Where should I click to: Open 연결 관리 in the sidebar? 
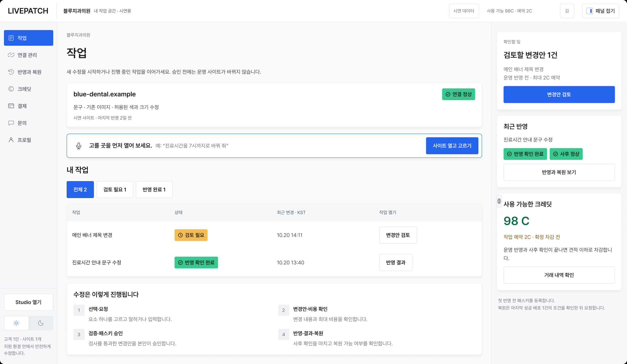pos(28,55)
